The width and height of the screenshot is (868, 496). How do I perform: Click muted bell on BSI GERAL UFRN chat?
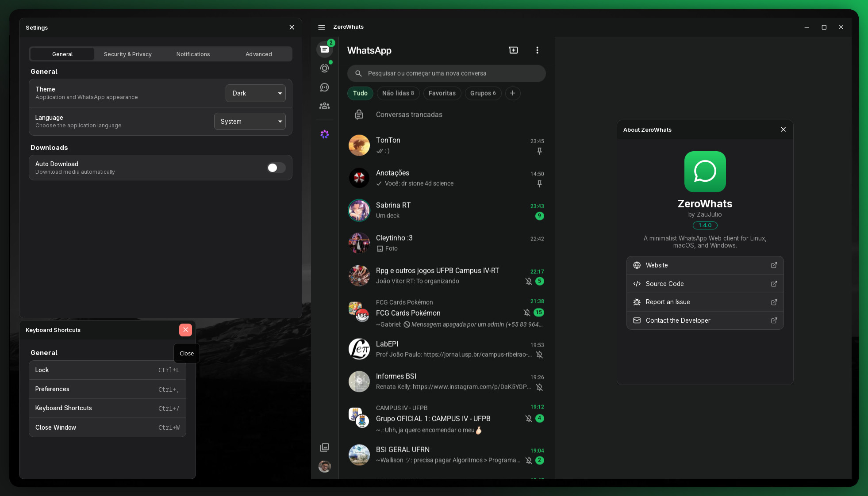528,460
